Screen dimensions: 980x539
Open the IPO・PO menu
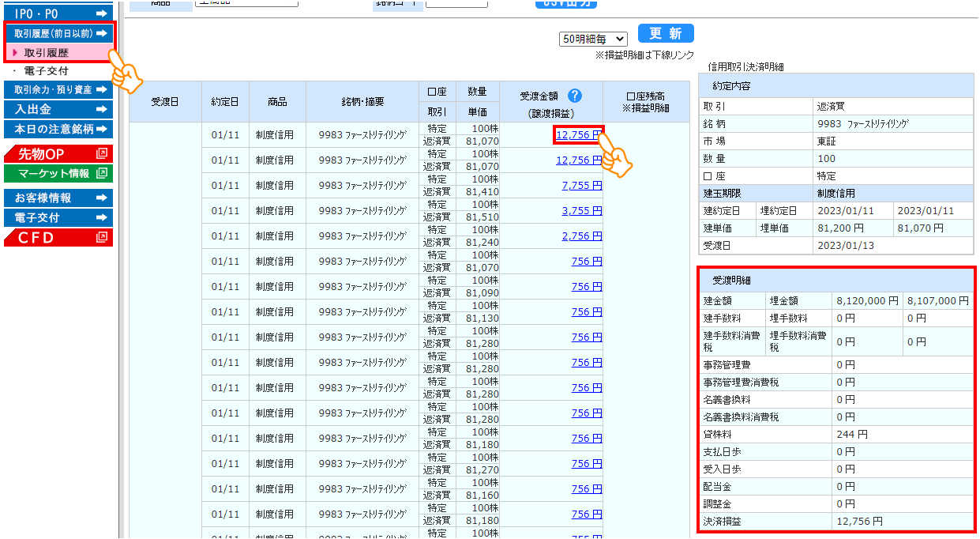[x=58, y=13]
